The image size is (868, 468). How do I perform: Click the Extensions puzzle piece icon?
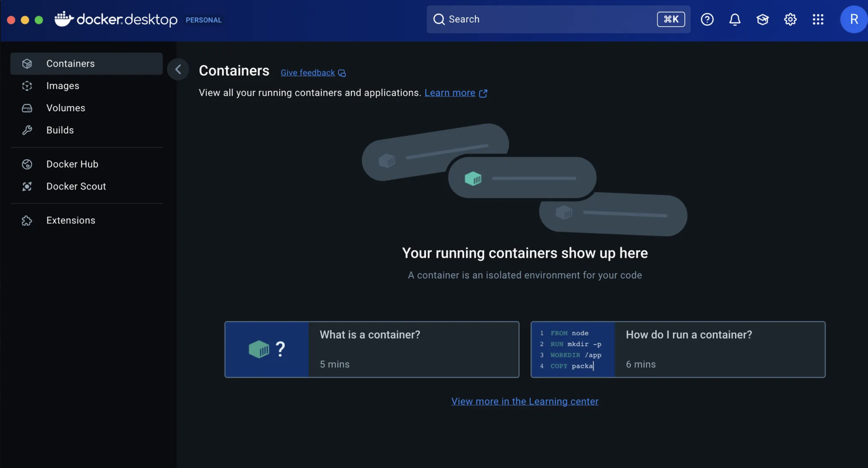(x=27, y=220)
